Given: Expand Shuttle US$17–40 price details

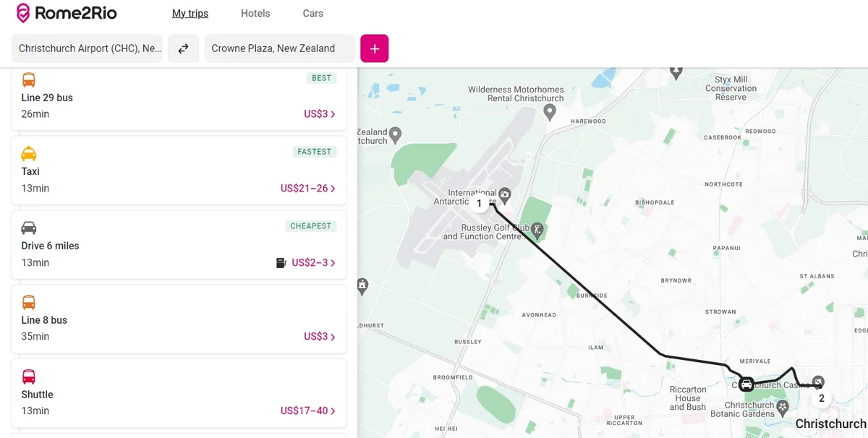Looking at the screenshot, I should [308, 411].
